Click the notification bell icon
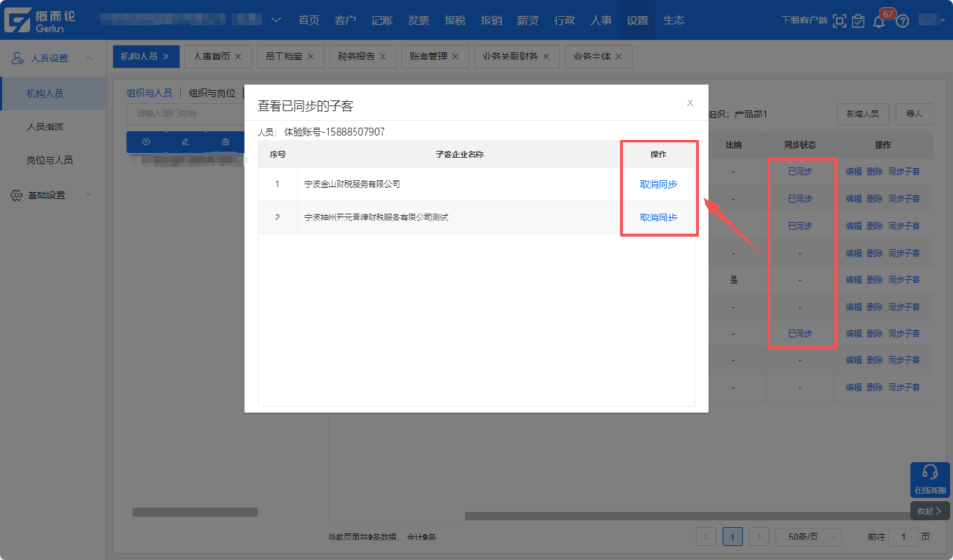 tap(879, 21)
